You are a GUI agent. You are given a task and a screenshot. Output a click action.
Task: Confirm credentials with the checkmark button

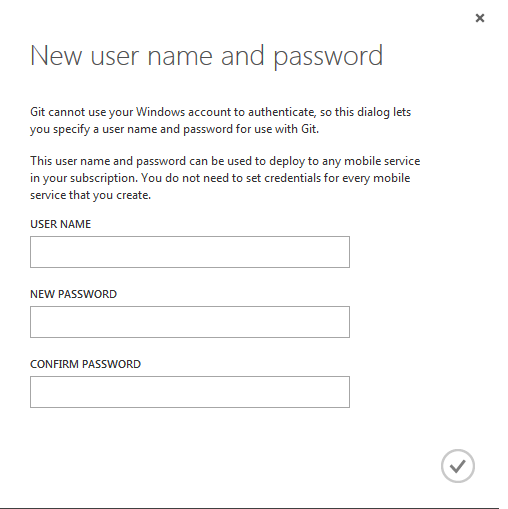tap(458, 466)
